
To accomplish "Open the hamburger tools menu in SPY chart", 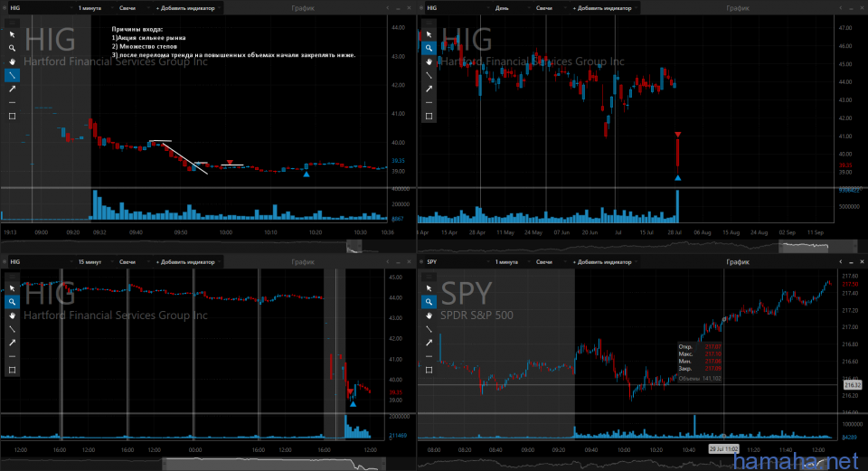I will (x=429, y=277).
